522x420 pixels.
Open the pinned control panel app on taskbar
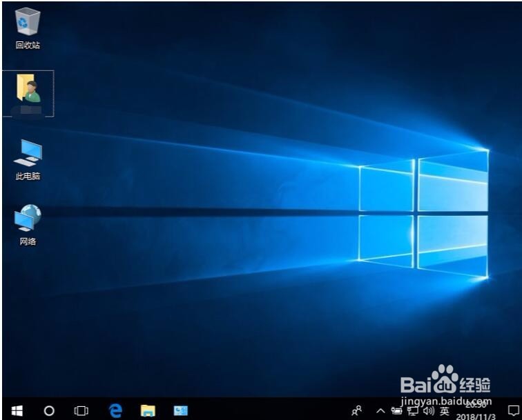[x=181, y=410]
